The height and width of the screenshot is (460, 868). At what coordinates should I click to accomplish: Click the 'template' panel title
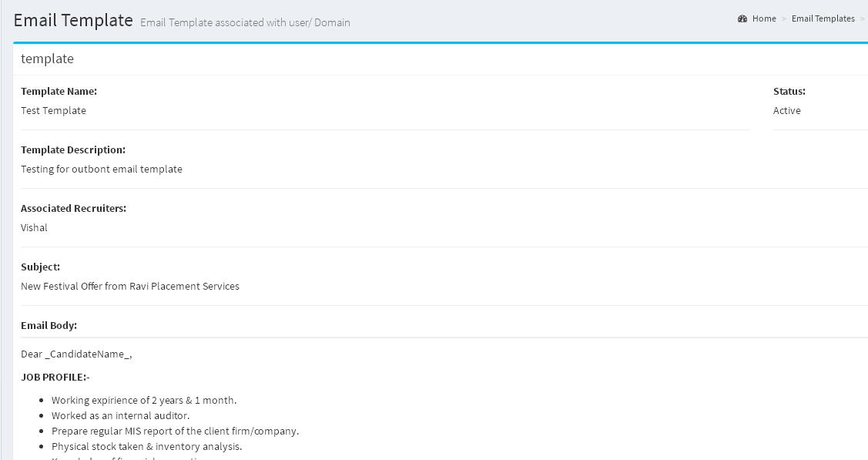click(47, 59)
